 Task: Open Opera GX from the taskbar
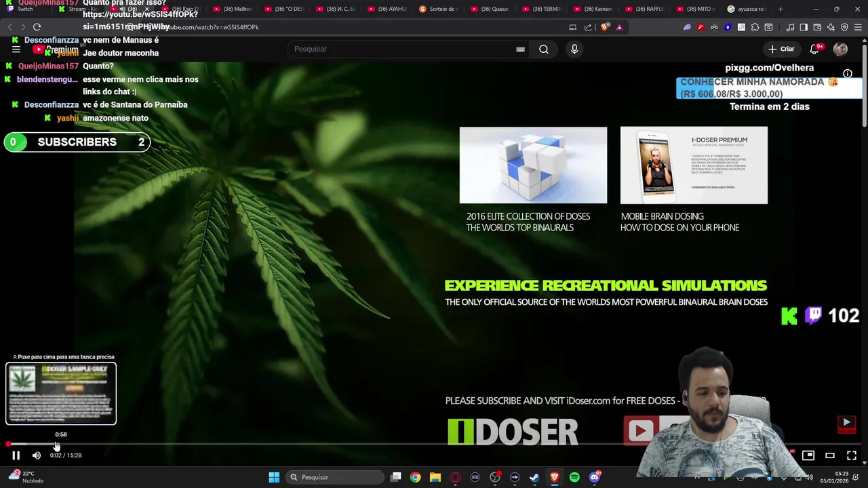[455, 477]
